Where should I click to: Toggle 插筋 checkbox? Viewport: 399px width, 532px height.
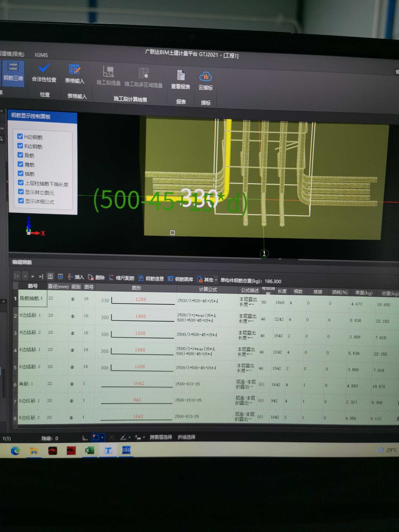pyautogui.click(x=21, y=173)
